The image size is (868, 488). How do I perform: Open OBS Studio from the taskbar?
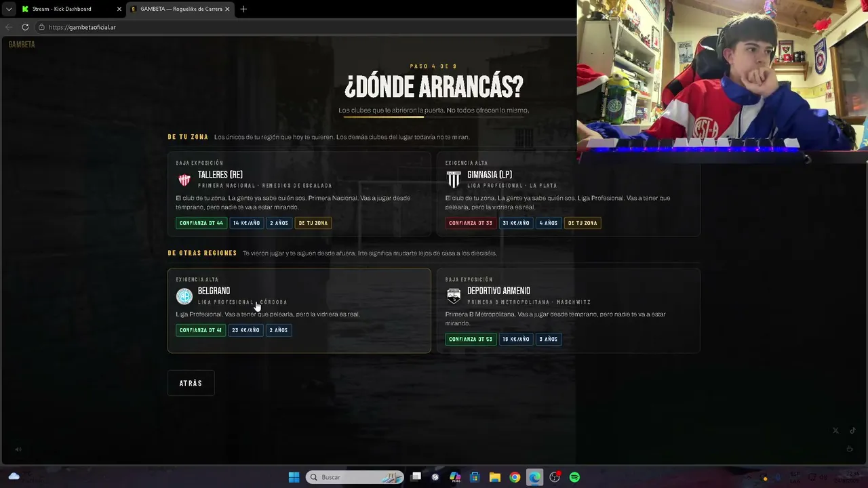555,477
